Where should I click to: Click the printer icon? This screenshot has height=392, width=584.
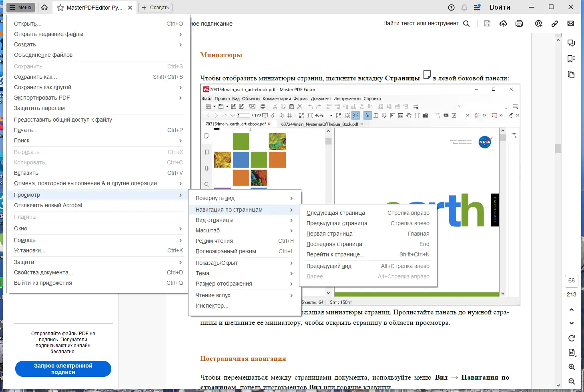click(x=519, y=24)
